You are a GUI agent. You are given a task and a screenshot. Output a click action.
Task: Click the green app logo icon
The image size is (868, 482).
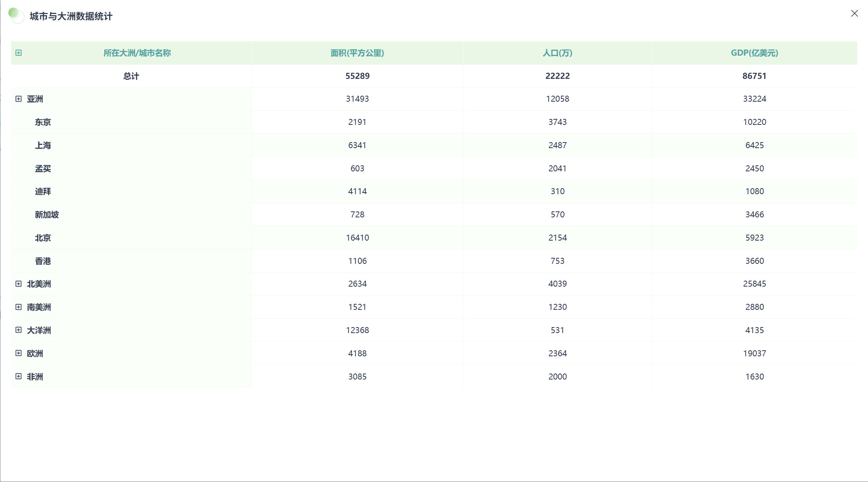(x=16, y=16)
